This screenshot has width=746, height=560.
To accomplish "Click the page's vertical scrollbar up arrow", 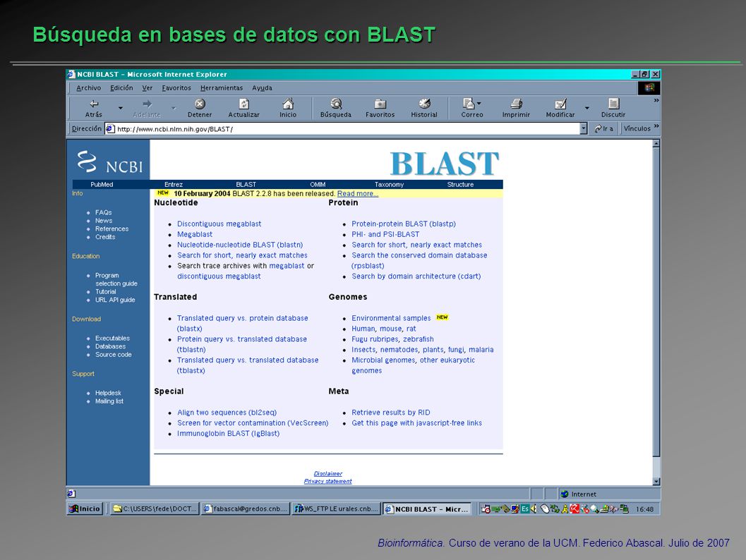I will [656, 143].
